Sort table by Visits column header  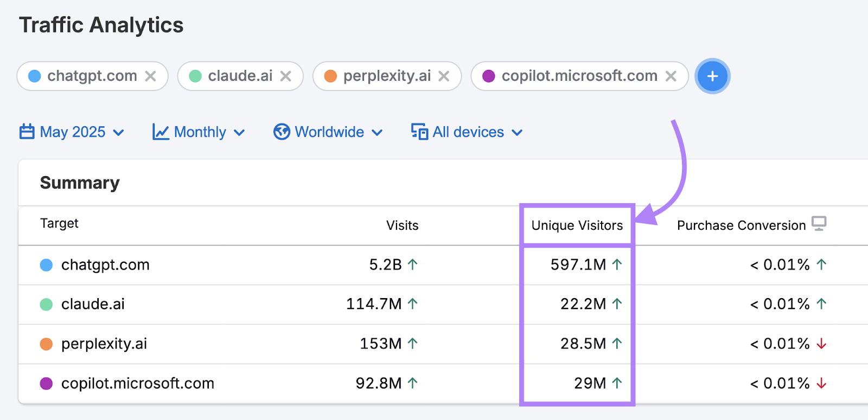pyautogui.click(x=402, y=225)
